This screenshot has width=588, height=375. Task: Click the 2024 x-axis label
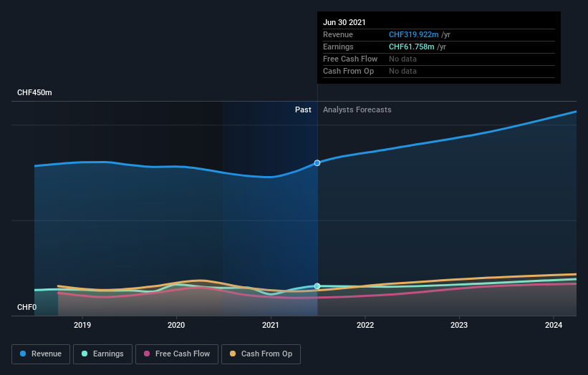click(x=554, y=325)
